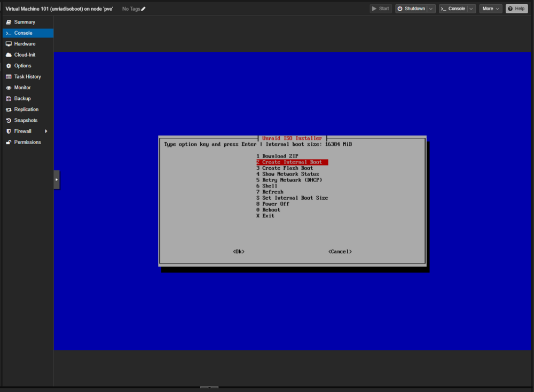
Task: Click the play icon on Start button
Action: 374,9
